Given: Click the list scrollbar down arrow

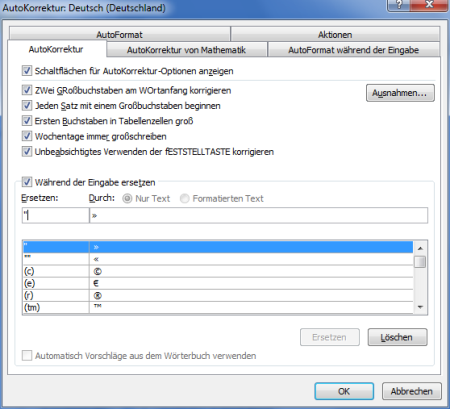Looking at the screenshot, I should point(420,307).
